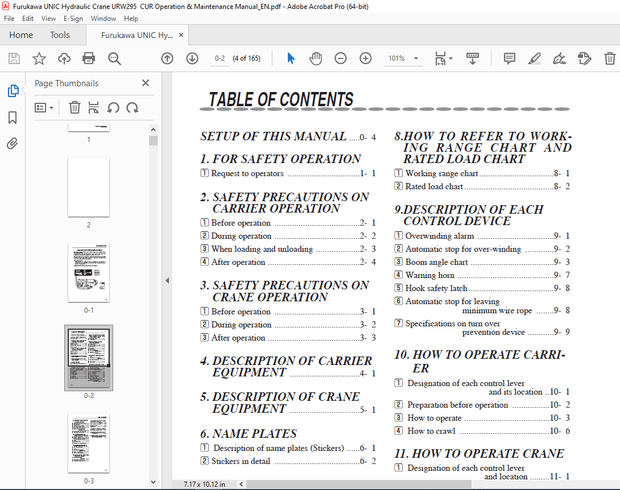Go to previous page arrow
Viewport: 620px width, 490px height.
pos(167,59)
